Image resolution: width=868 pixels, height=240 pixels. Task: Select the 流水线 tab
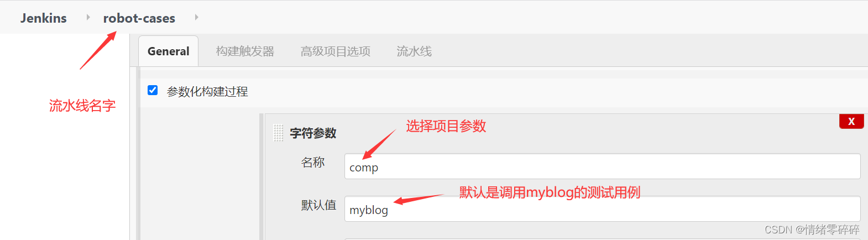tap(414, 51)
